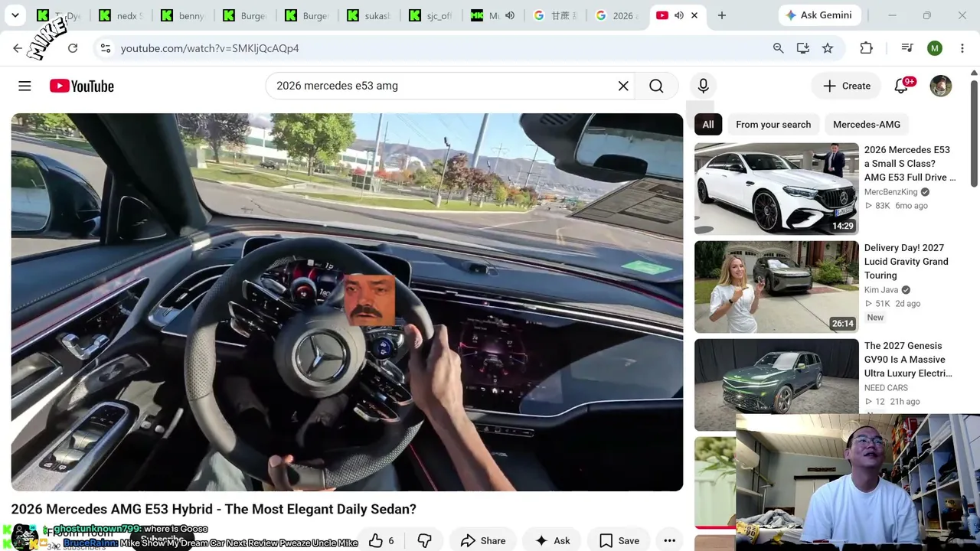The image size is (980, 551).
Task: Open the Chrome extensions puzzle icon
Action: coord(866,48)
